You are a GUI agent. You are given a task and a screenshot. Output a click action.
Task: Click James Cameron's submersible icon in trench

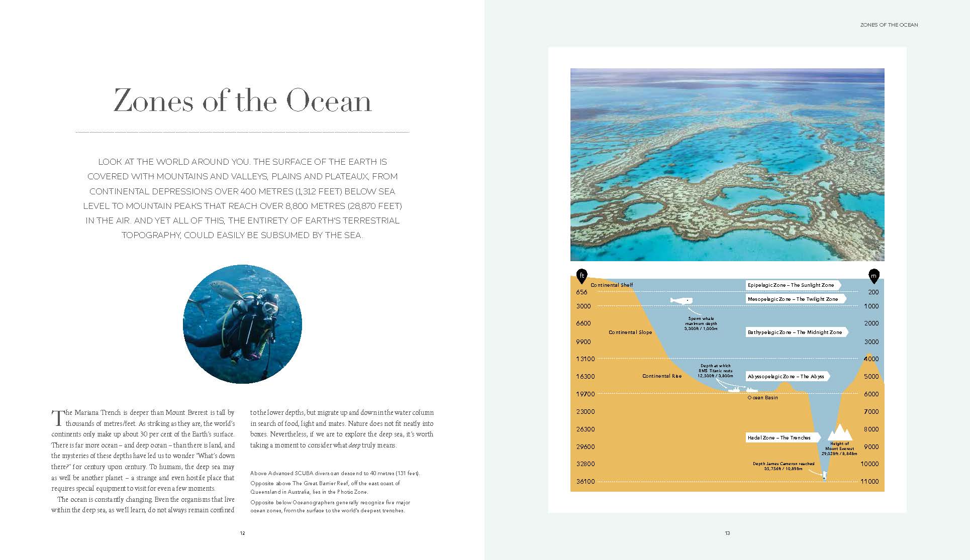824,476
